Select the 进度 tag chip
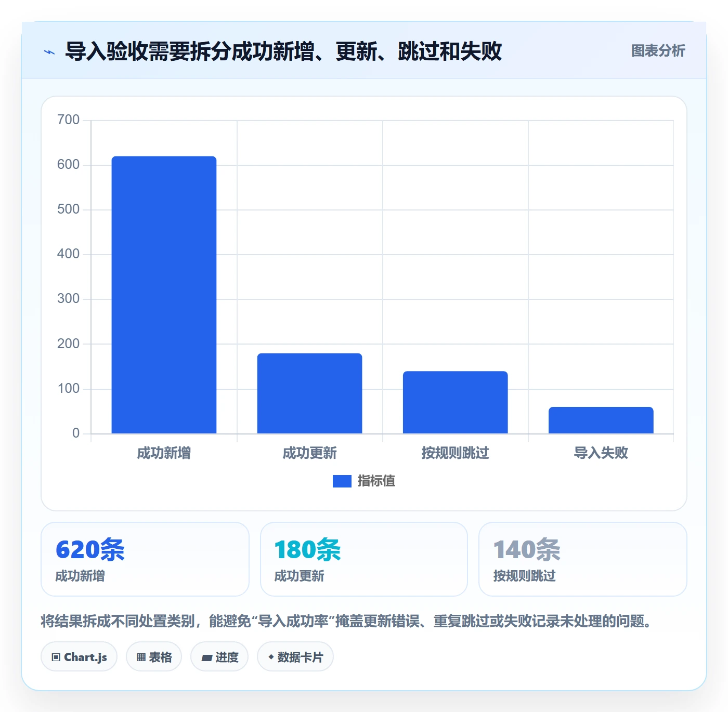 pyautogui.click(x=219, y=657)
